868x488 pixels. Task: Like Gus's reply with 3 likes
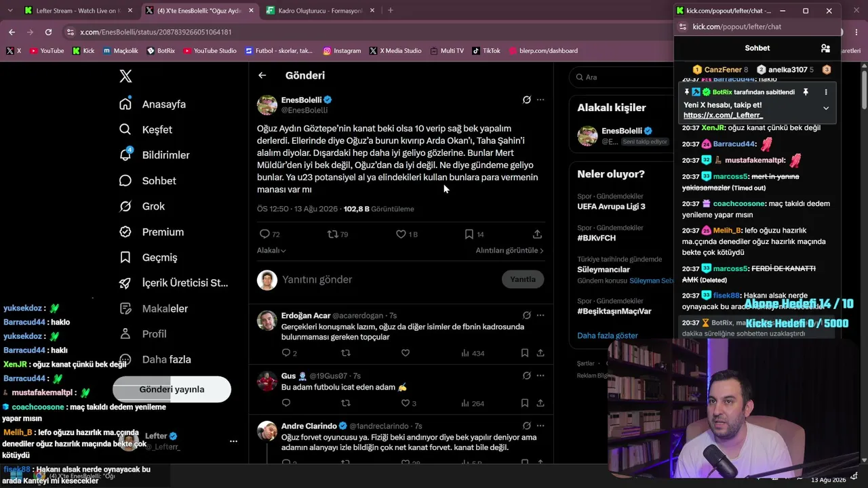pyautogui.click(x=406, y=403)
